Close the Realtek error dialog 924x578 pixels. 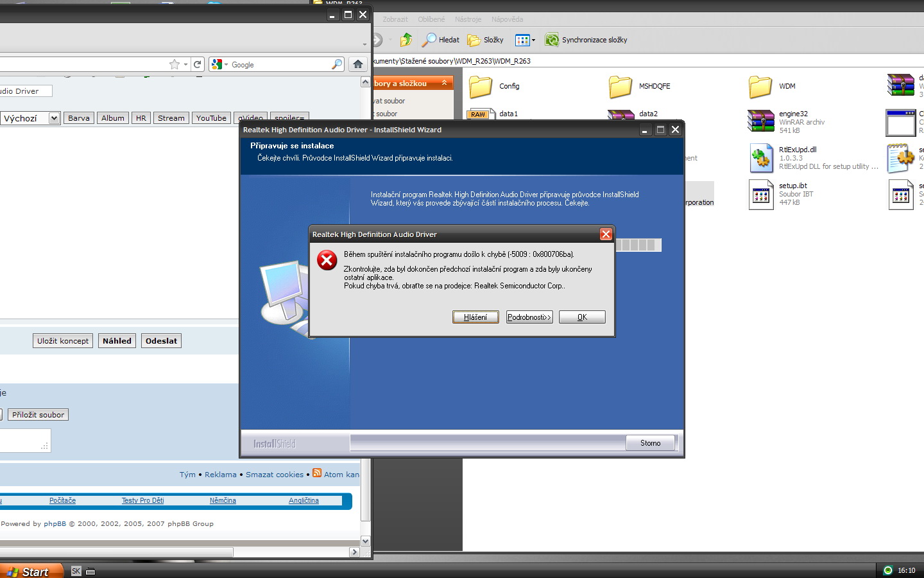606,234
